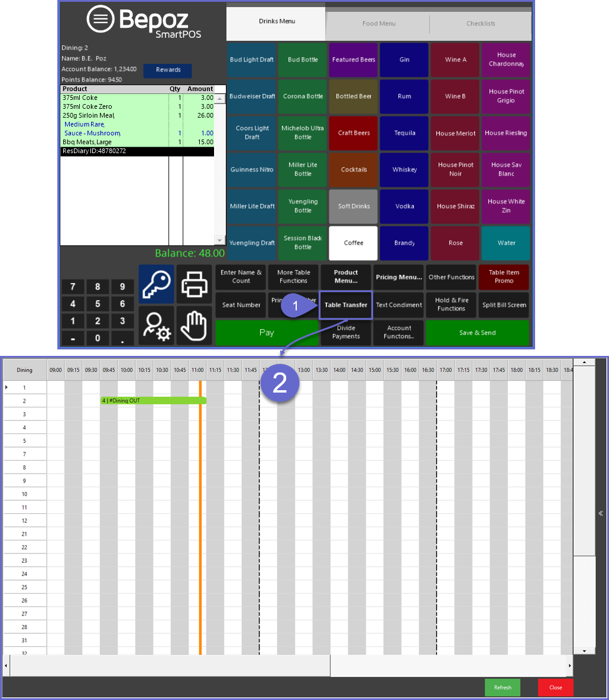Viewport: 609px width, 700px height.
Task: Select the Corona Bottle tile
Action: pyautogui.click(x=303, y=96)
